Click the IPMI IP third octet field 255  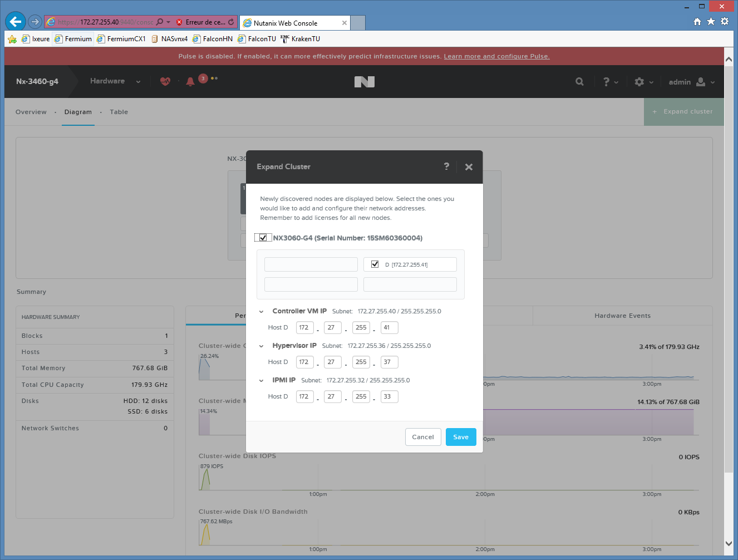(x=361, y=397)
